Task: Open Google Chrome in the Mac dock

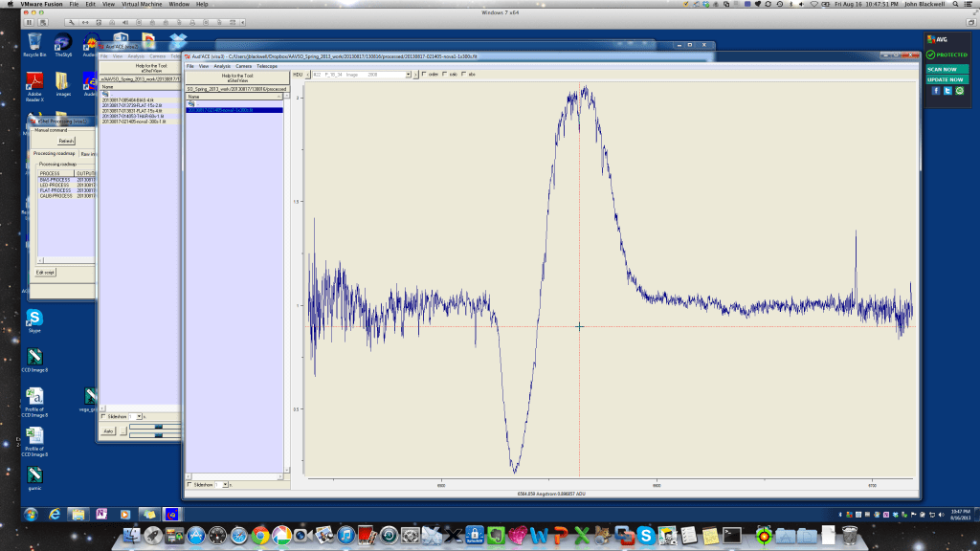Action: (x=260, y=535)
